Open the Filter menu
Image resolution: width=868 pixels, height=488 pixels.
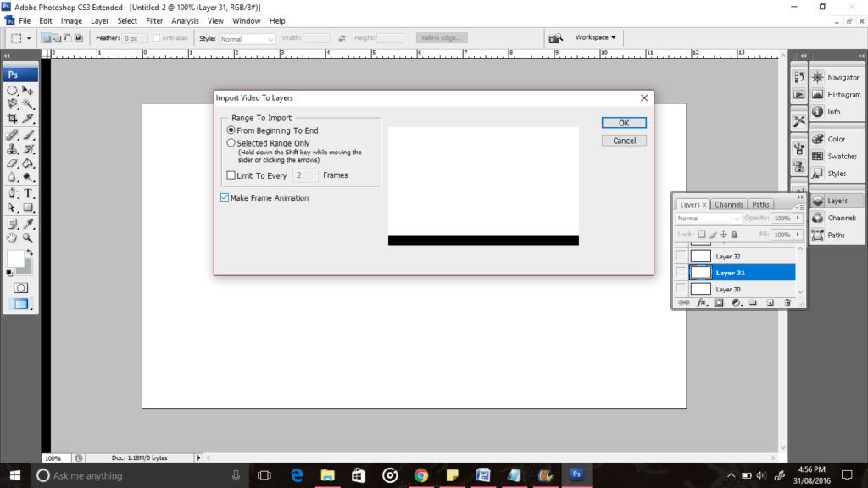154,21
